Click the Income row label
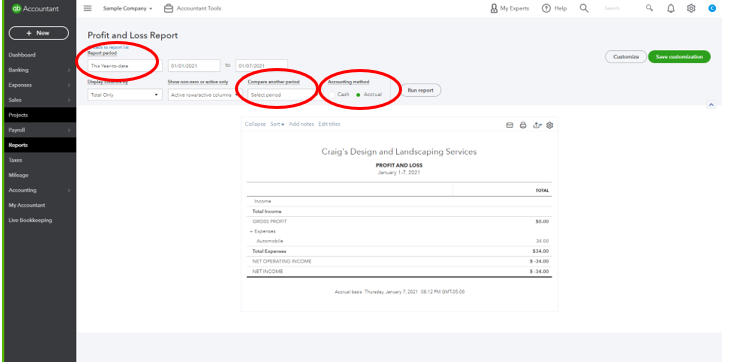Image resolution: width=731 pixels, height=362 pixels. (x=262, y=202)
